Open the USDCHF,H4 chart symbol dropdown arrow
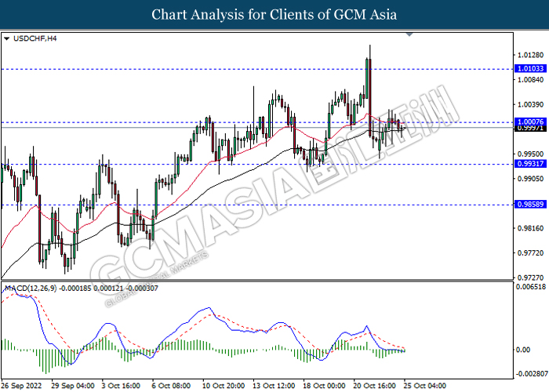This screenshot has width=549, height=392. 6,39
